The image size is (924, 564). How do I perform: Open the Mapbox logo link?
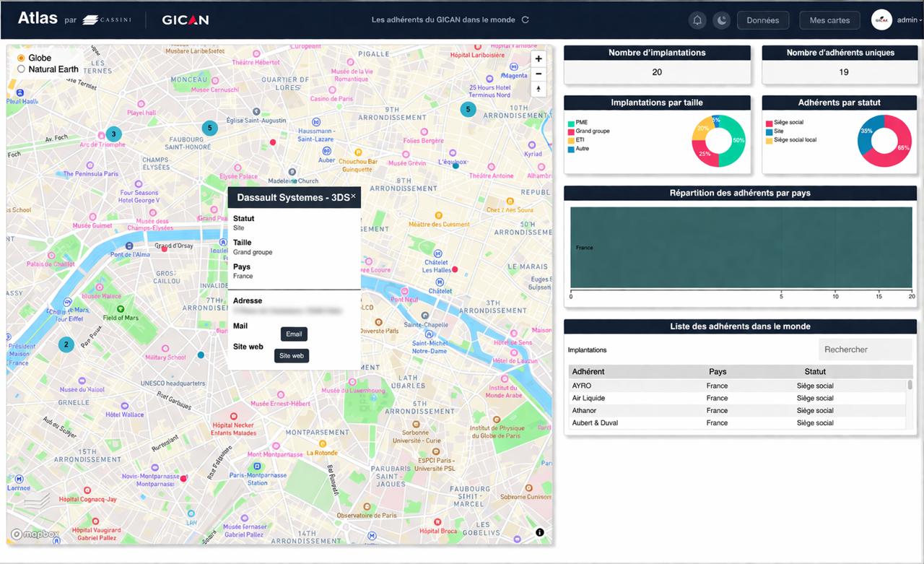tap(35, 534)
